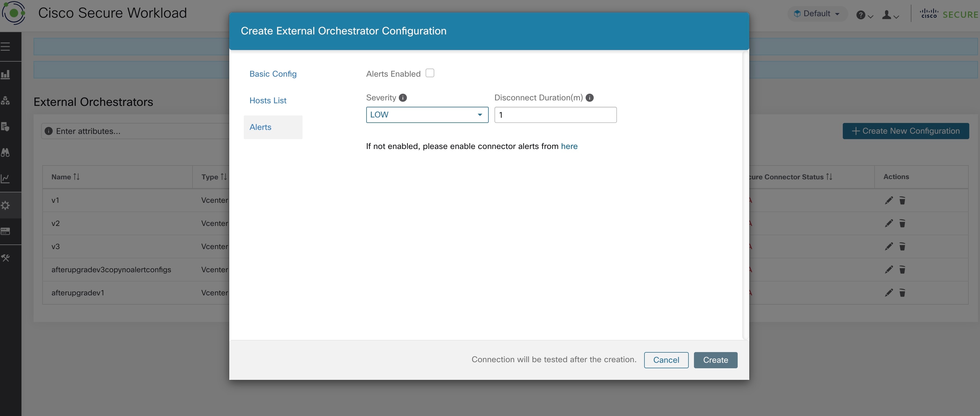
Task: Open the Overview dashboard bar-chart icon
Action: [x=5, y=75]
